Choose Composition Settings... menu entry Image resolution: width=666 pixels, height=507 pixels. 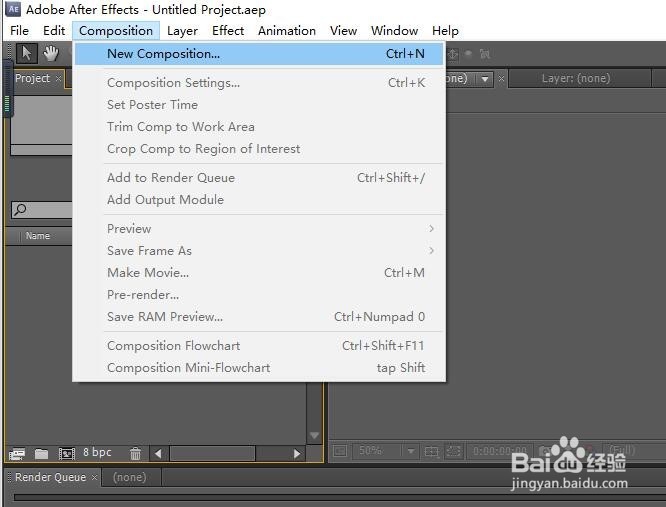pyautogui.click(x=259, y=82)
